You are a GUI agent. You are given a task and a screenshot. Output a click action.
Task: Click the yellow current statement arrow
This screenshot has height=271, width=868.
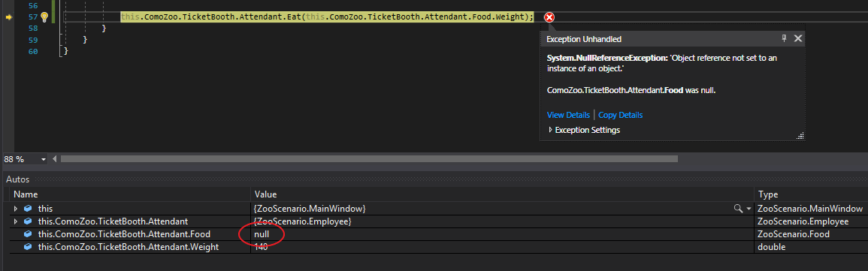[9, 17]
